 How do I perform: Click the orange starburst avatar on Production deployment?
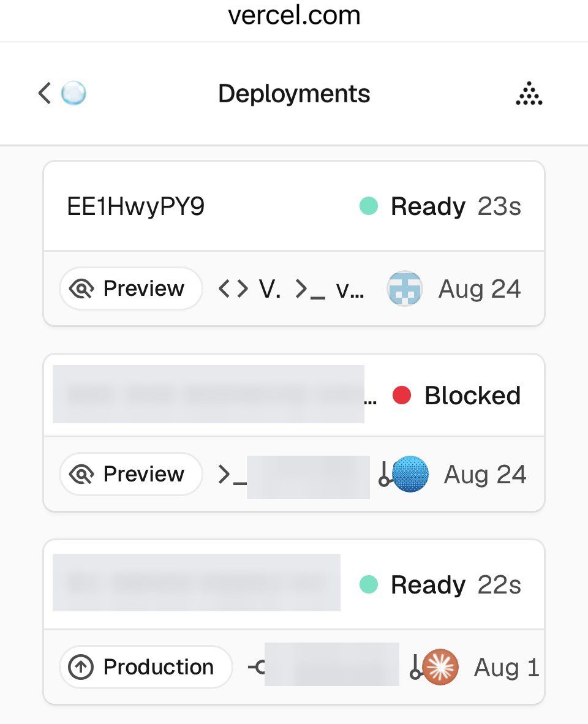440,667
